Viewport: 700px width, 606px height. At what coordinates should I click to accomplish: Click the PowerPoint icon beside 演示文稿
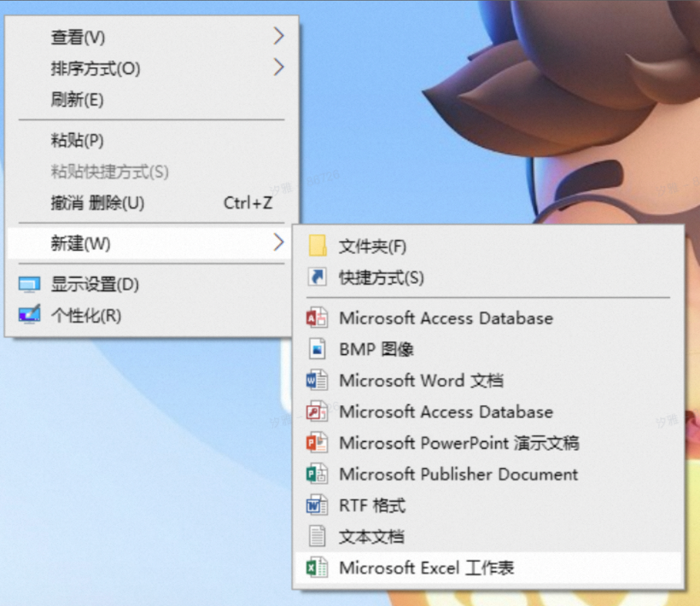pyautogui.click(x=317, y=442)
